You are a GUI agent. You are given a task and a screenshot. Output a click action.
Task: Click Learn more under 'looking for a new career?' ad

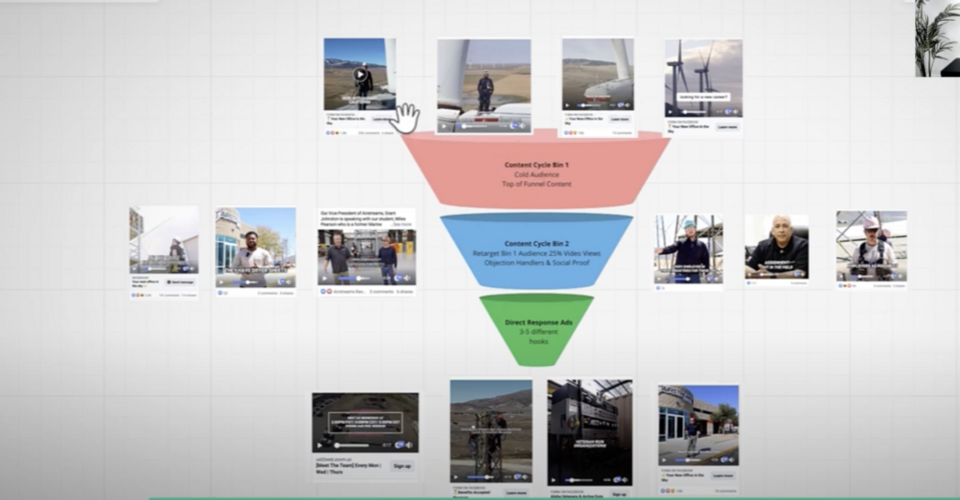pos(727,127)
